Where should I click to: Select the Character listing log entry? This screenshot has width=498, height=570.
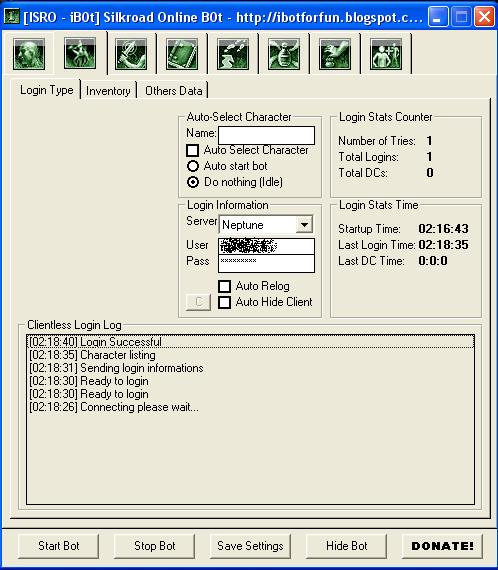click(250, 355)
